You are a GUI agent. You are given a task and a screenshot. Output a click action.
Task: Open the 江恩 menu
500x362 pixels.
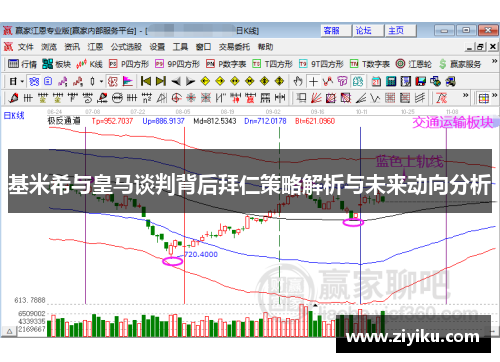(x=95, y=47)
